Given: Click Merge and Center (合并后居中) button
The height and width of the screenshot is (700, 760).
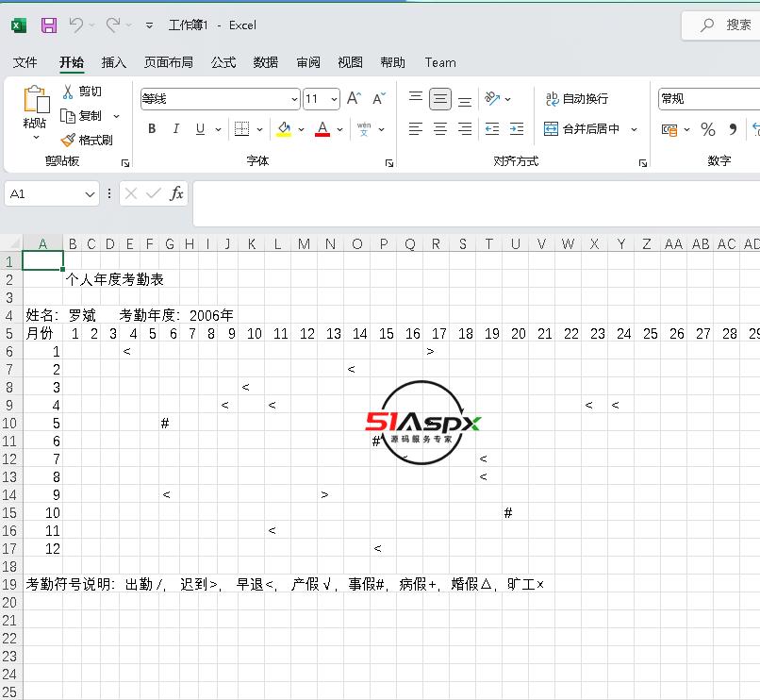Looking at the screenshot, I should (583, 129).
